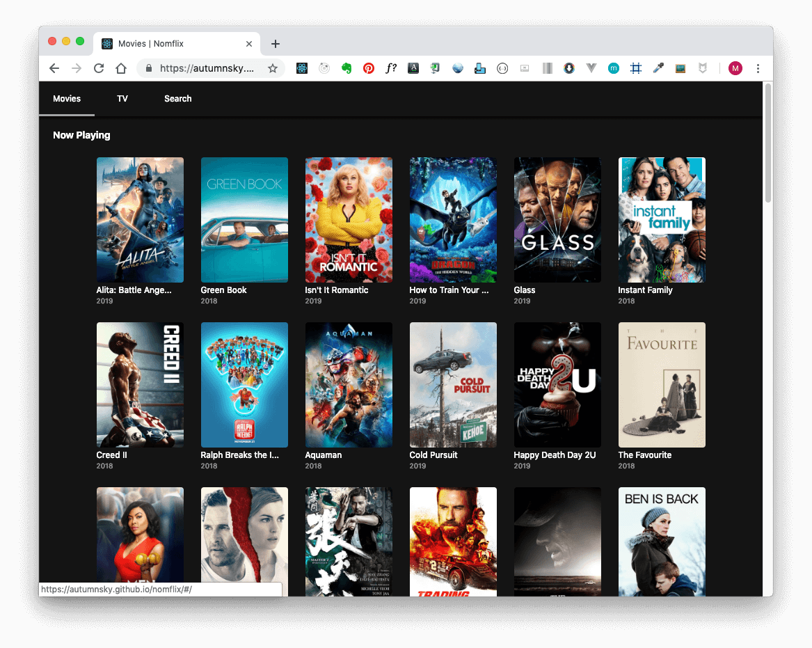The image size is (812, 648).
Task: Open a new browser tab
Action: click(x=276, y=44)
